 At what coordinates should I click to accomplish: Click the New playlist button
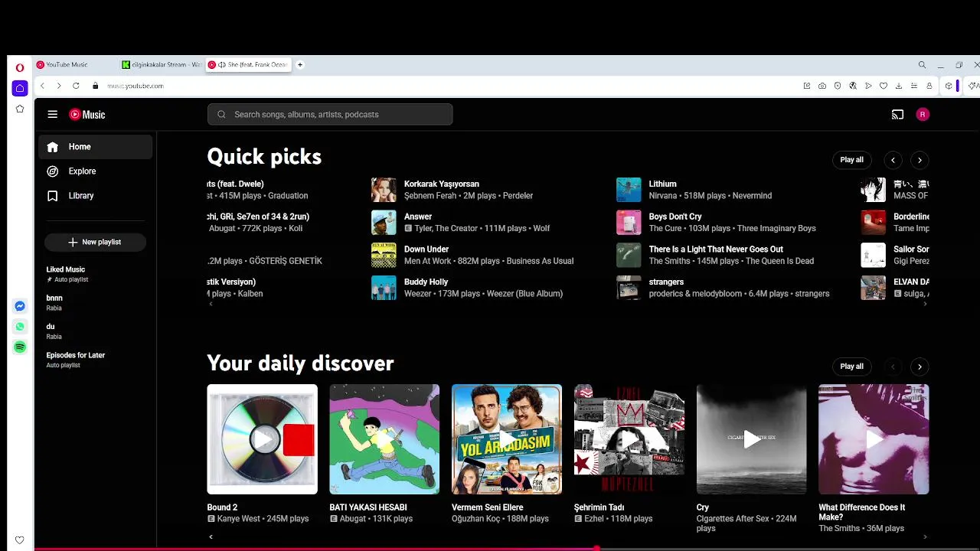pos(95,242)
